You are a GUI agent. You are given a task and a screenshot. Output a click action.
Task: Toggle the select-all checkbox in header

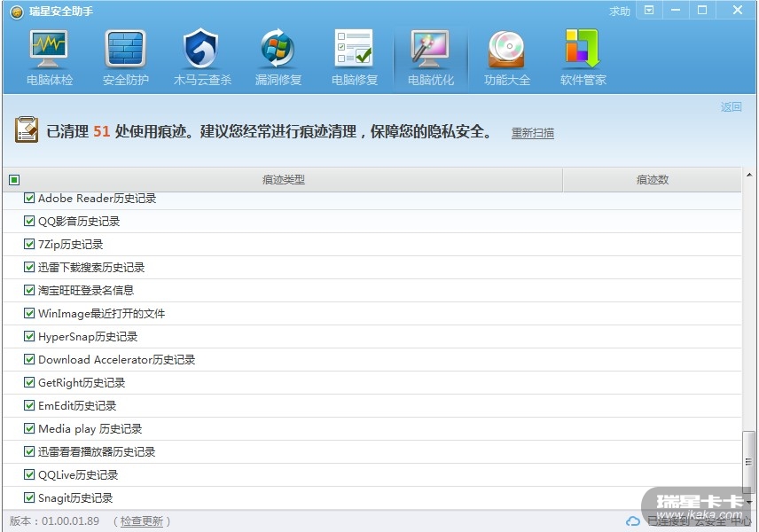click(14, 180)
